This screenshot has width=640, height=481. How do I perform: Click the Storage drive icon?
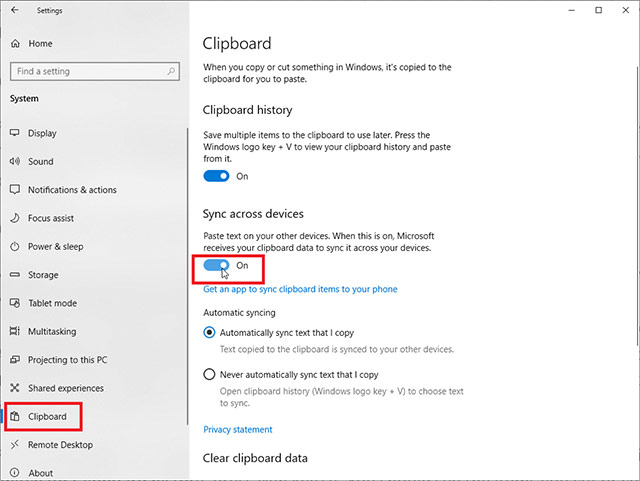pyautogui.click(x=15, y=275)
